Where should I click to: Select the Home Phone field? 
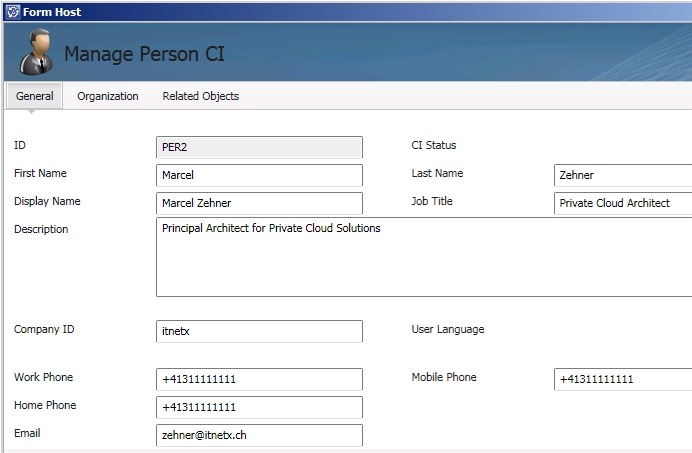point(259,407)
